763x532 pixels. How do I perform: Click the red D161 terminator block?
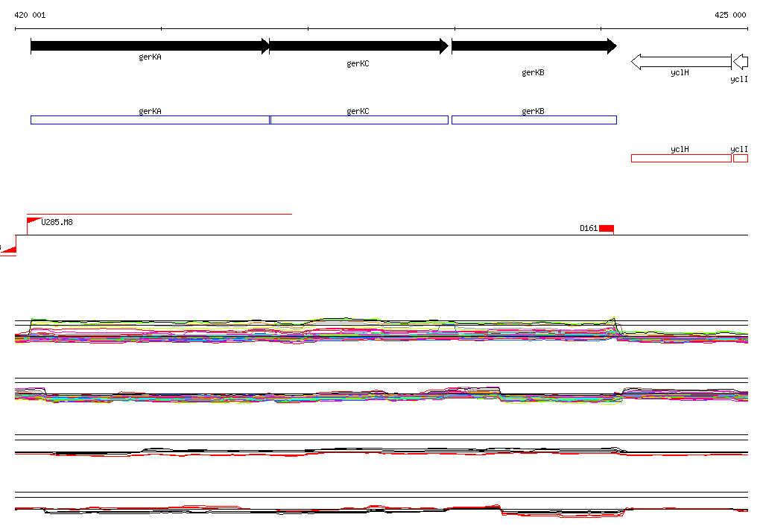pos(607,228)
